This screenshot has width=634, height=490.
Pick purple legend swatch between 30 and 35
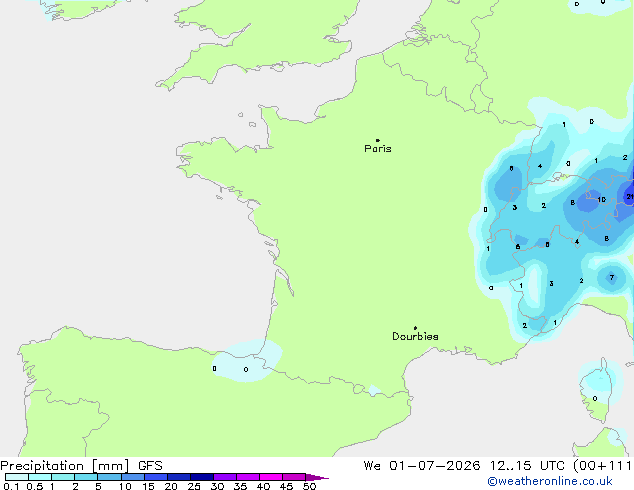(225, 477)
